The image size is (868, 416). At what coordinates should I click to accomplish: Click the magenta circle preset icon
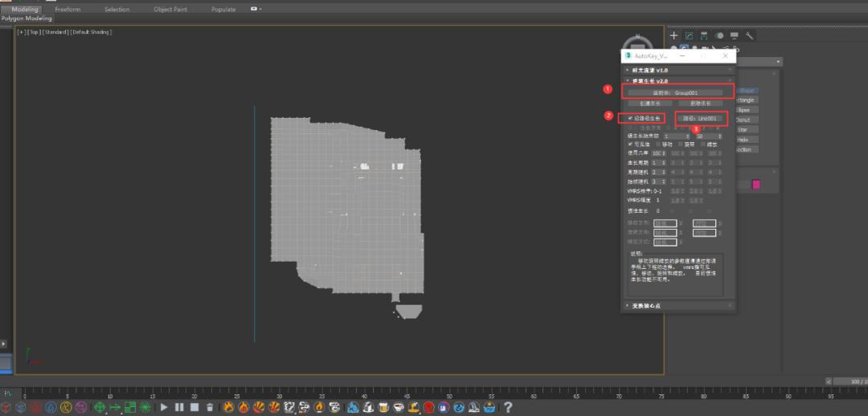[x=81, y=407]
